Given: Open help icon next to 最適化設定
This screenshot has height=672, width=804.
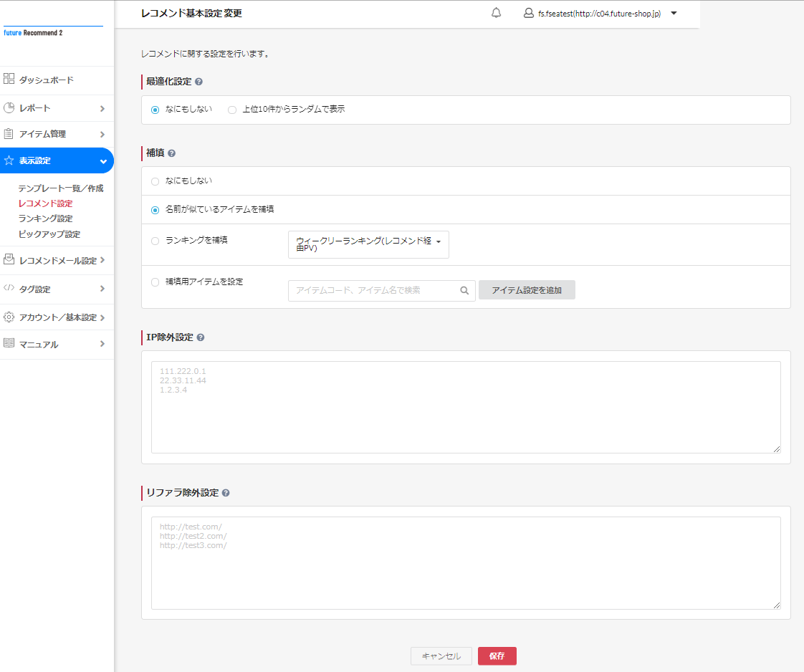Looking at the screenshot, I should (199, 82).
